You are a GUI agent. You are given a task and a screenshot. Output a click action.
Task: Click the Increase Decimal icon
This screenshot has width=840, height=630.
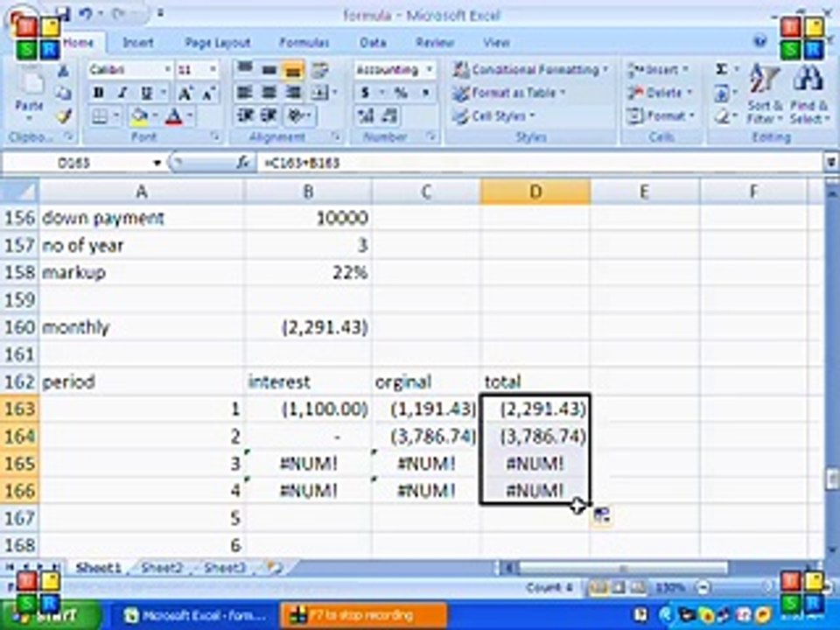[366, 115]
